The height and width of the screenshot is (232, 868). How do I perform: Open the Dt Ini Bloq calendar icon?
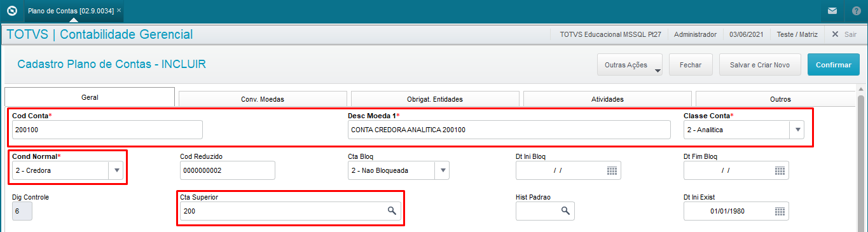click(612, 170)
